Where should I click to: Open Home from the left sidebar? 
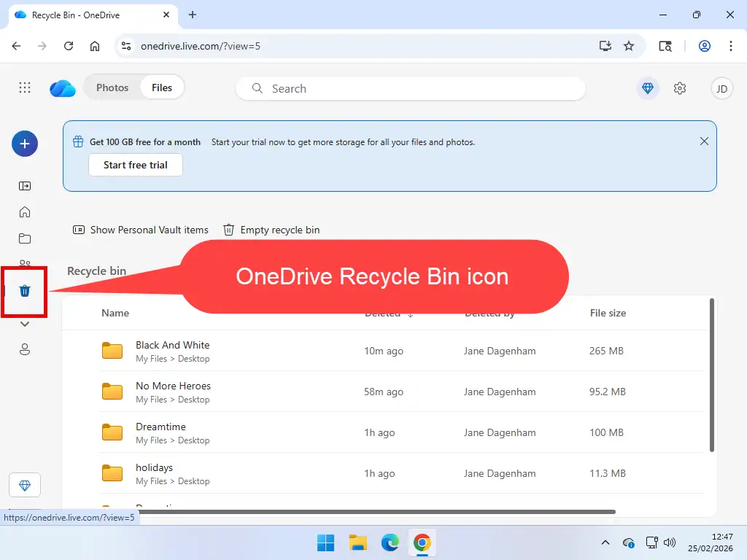[x=24, y=212]
